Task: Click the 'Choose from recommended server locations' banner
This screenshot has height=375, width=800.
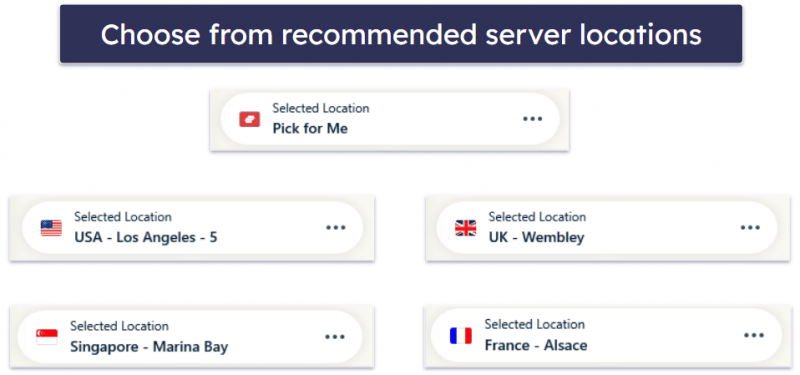Action: 401,34
